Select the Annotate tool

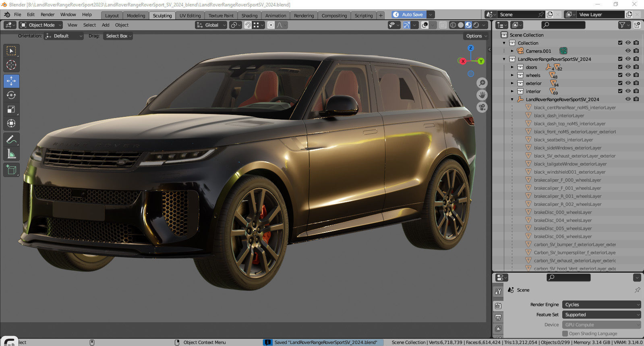coord(11,140)
